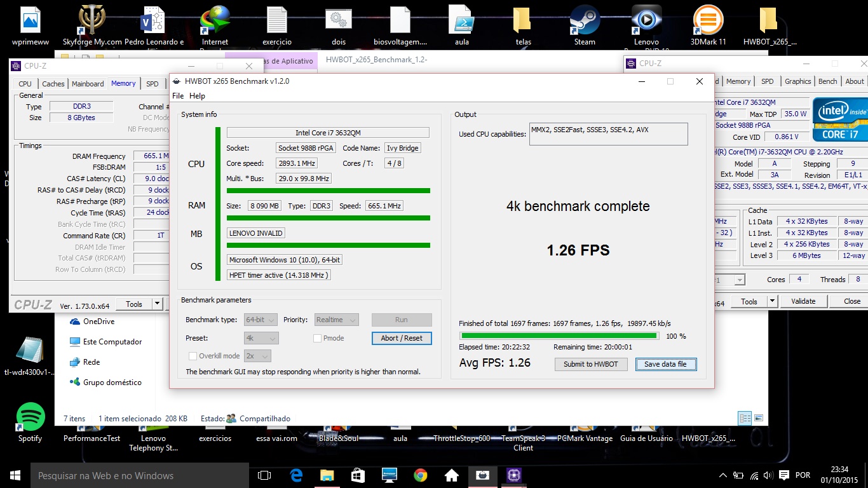The width and height of the screenshot is (868, 488).
Task: Click the Run benchmark button
Action: [x=402, y=320]
